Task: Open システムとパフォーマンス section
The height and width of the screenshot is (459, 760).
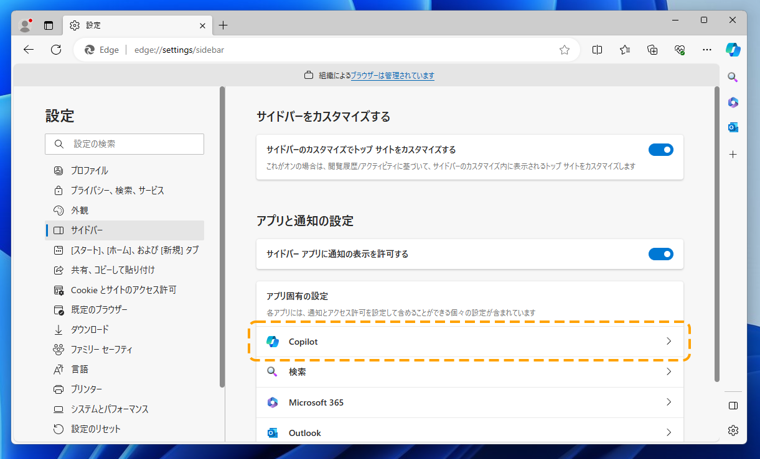Action: [x=125, y=409]
